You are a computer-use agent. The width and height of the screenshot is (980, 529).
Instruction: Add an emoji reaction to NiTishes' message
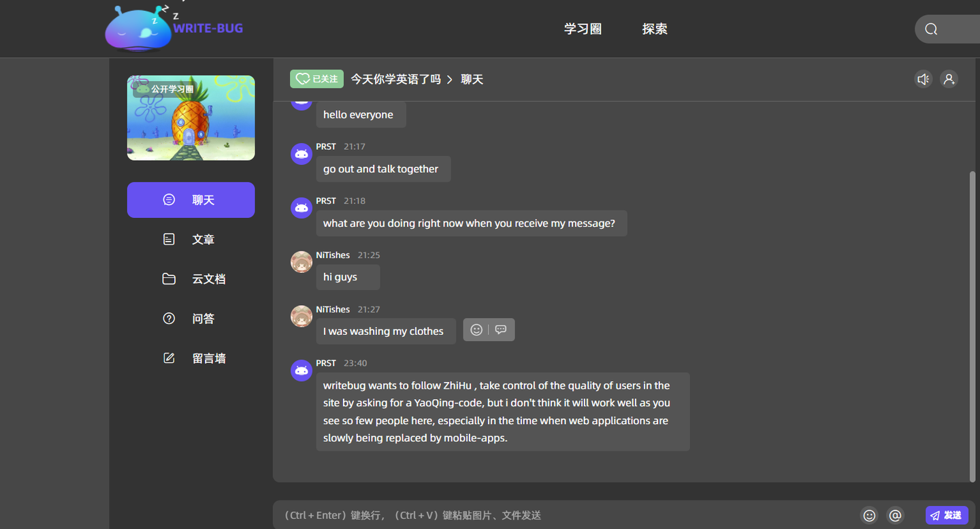click(x=476, y=330)
